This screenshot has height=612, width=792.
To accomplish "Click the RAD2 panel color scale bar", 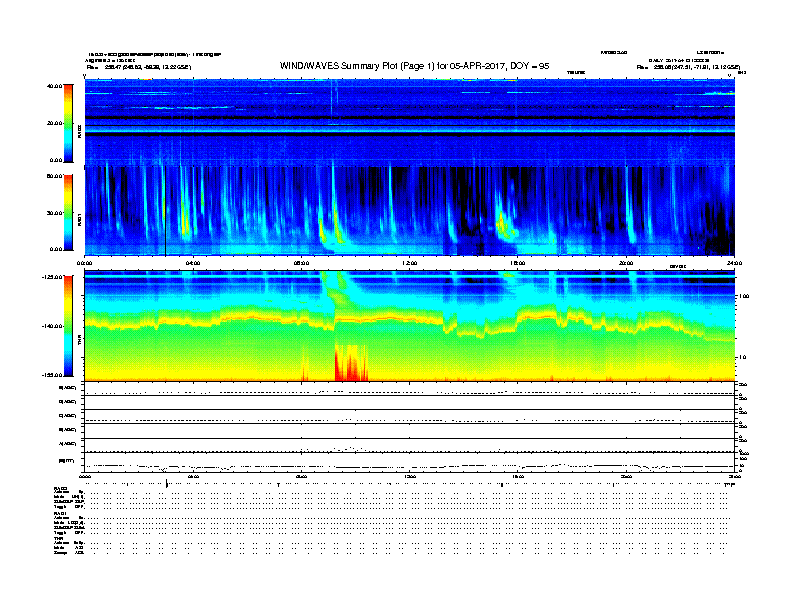I will [x=68, y=123].
